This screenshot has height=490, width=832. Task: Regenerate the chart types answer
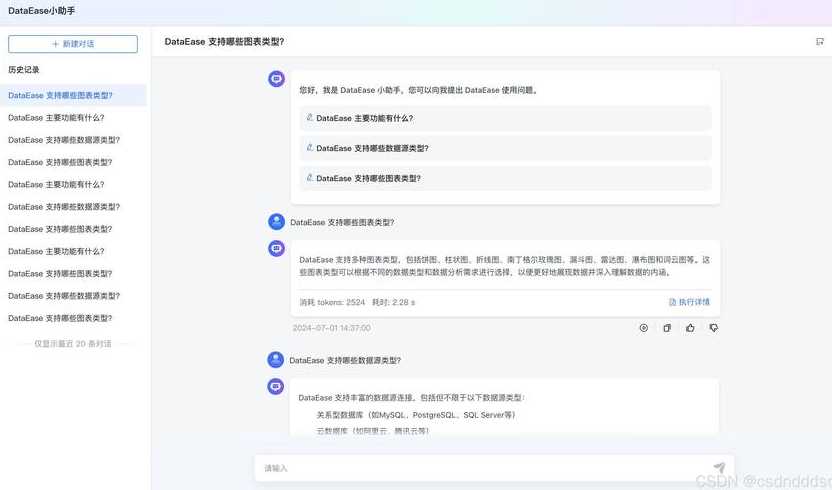644,328
